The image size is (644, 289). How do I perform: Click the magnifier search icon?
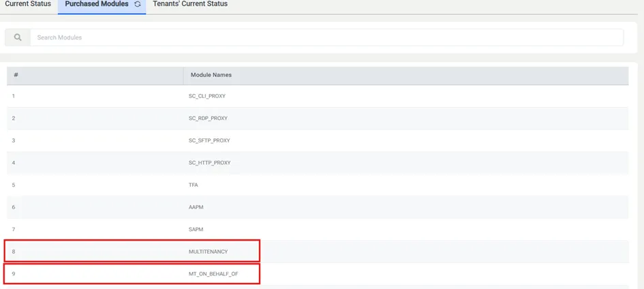(18, 37)
